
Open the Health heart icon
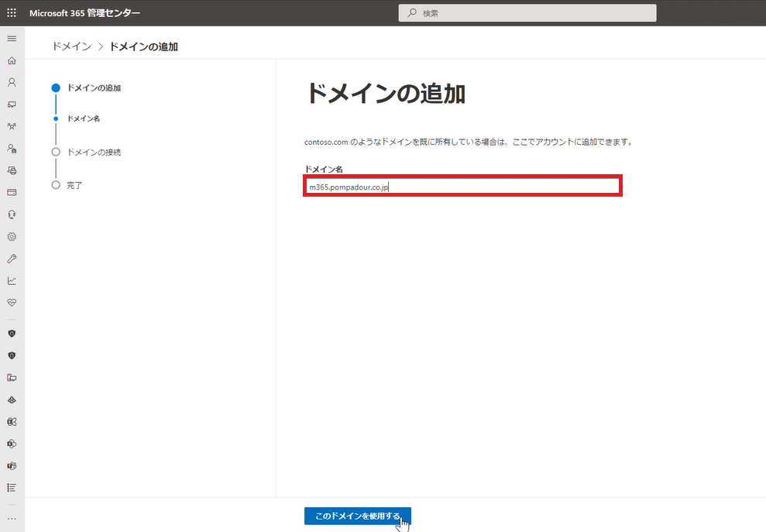12,302
